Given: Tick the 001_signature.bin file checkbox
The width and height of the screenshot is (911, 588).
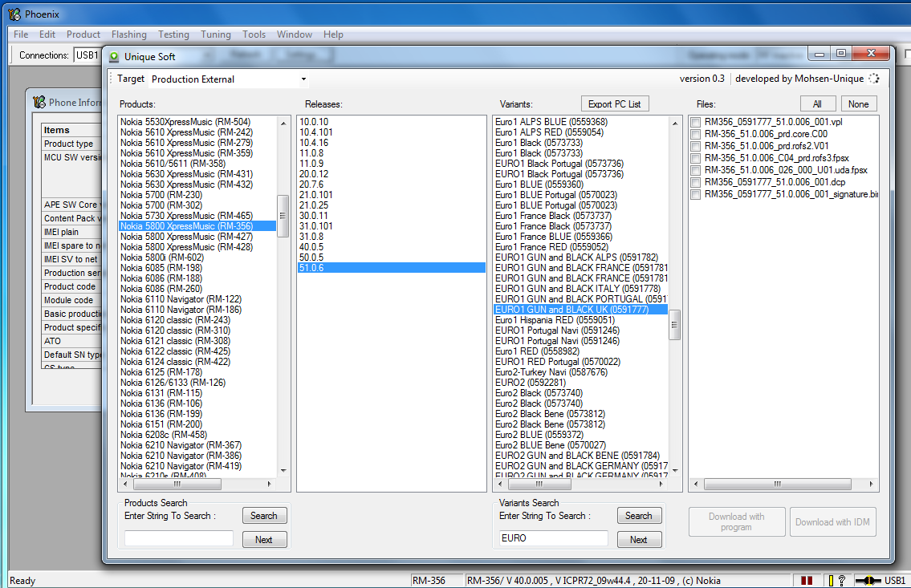Looking at the screenshot, I should point(695,194).
